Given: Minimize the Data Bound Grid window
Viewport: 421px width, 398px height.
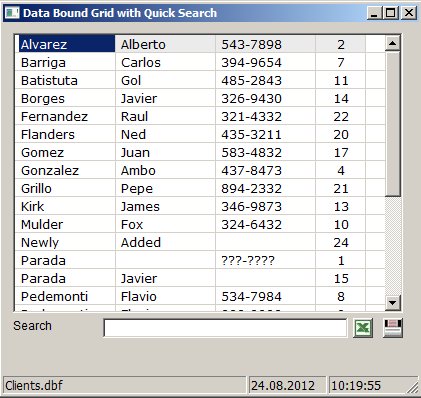Looking at the screenshot, I should click(x=374, y=13).
